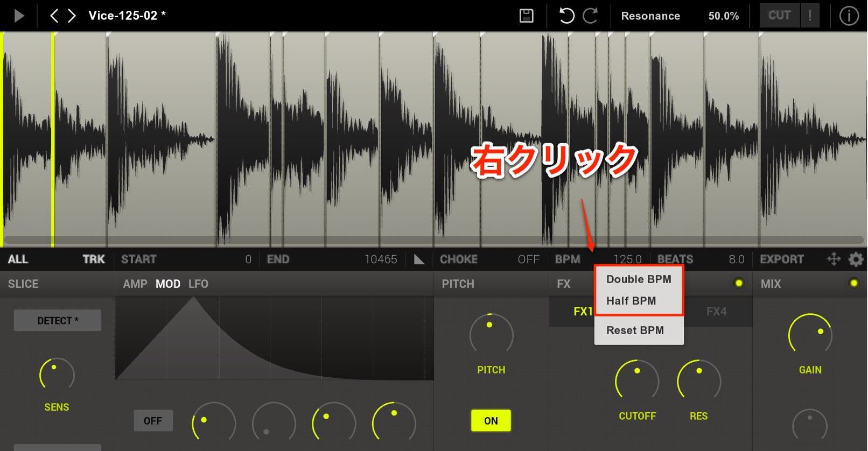Select Reset BPM from context menu
Viewport: 868px width, 451px height.
tap(639, 330)
